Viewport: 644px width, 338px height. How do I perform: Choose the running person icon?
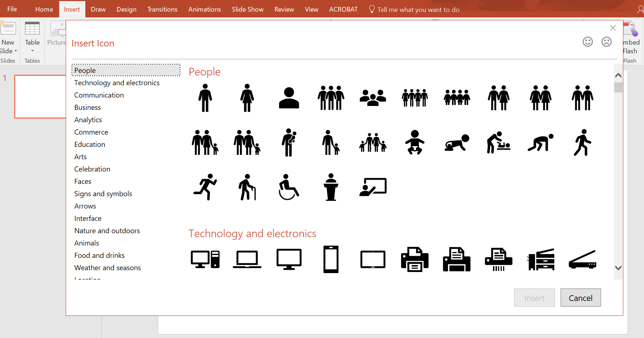[205, 187]
